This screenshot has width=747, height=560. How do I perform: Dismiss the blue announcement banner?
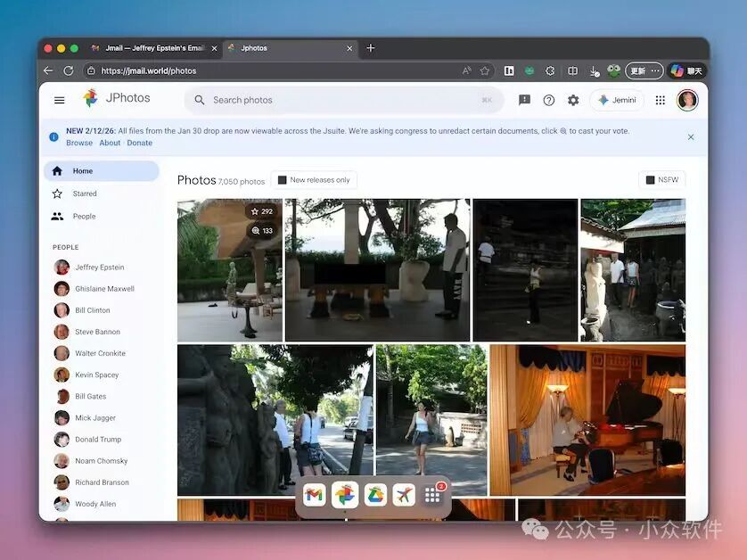tap(691, 137)
